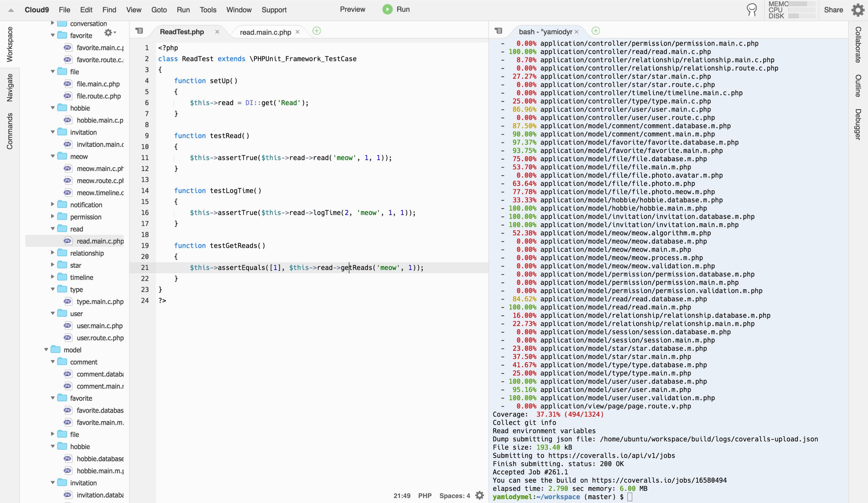The height and width of the screenshot is (503, 868).
Task: Click the Preview button
Action: (352, 9)
